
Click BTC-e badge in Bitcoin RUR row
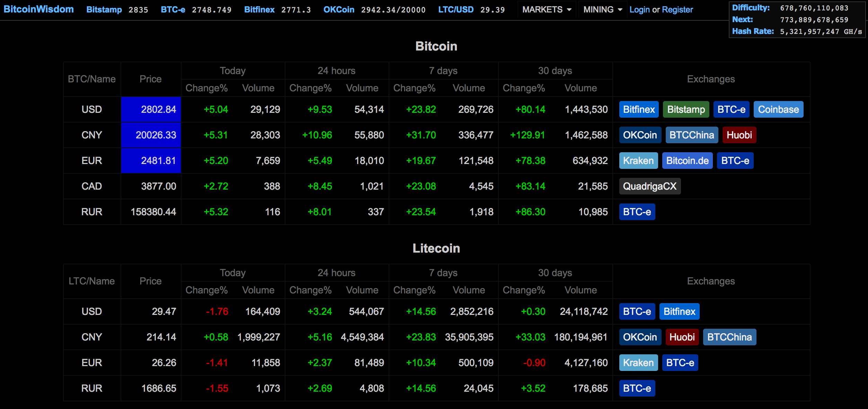pos(637,212)
